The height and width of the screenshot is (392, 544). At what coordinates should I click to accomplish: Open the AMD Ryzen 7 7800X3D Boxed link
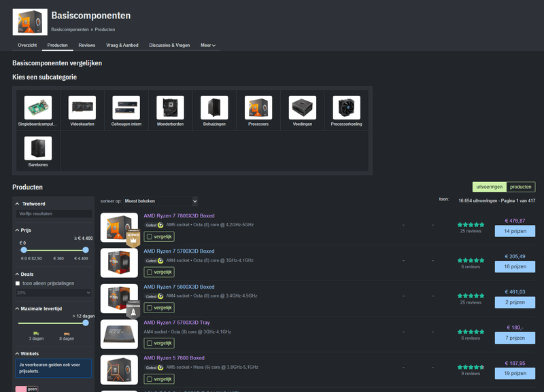[179, 215]
